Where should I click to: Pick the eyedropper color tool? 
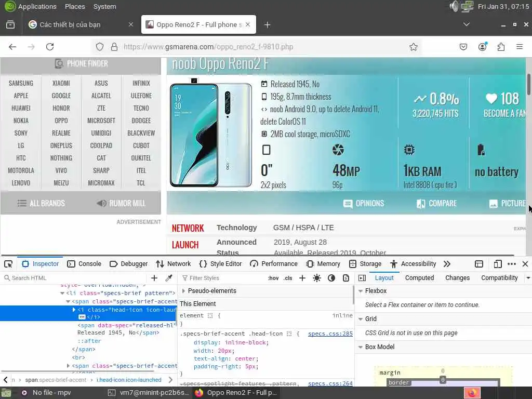pyautogui.click(x=169, y=278)
